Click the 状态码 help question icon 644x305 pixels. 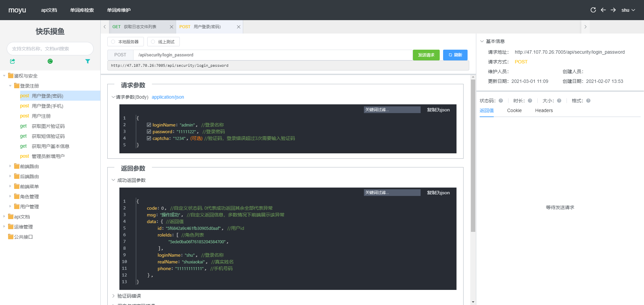coord(501,101)
